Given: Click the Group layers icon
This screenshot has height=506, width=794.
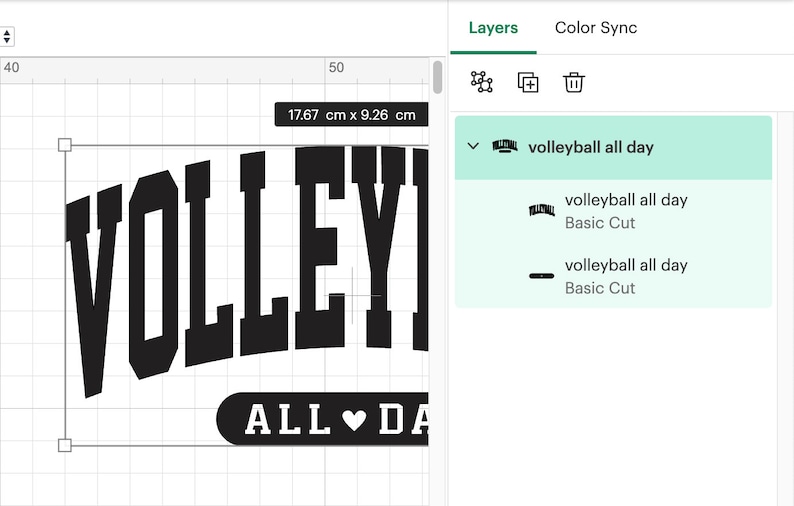Looking at the screenshot, I should pos(482,82).
